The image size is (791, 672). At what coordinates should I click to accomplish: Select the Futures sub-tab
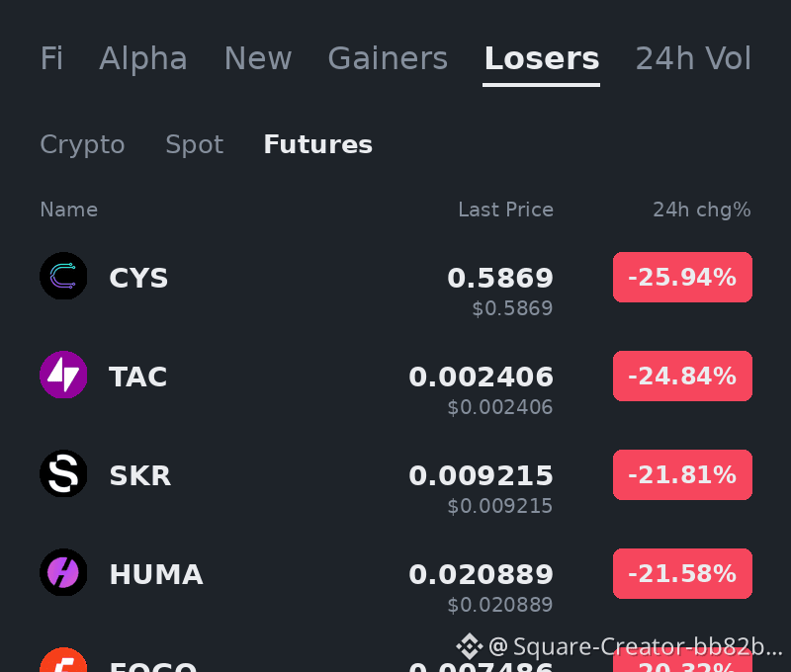[x=317, y=144]
